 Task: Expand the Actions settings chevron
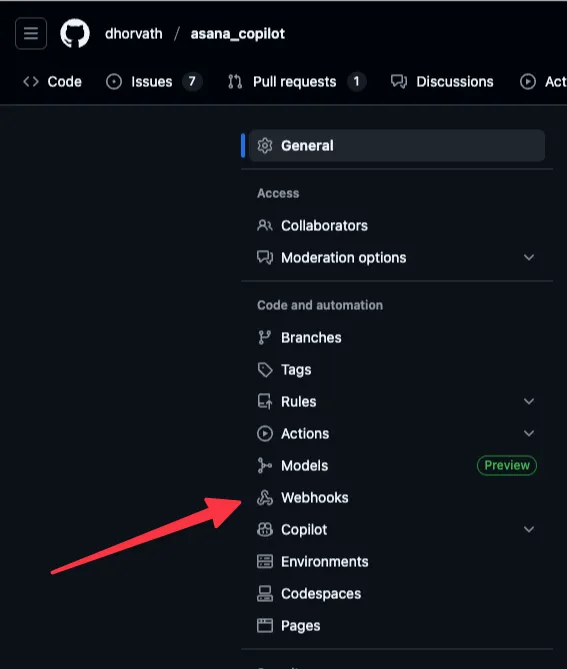[x=529, y=433]
